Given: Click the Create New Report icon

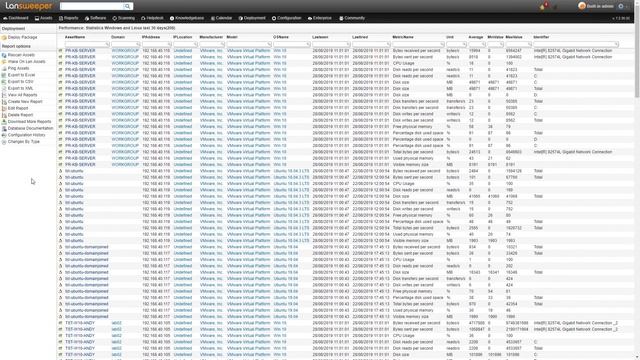Looking at the screenshot, I should coord(4,102).
